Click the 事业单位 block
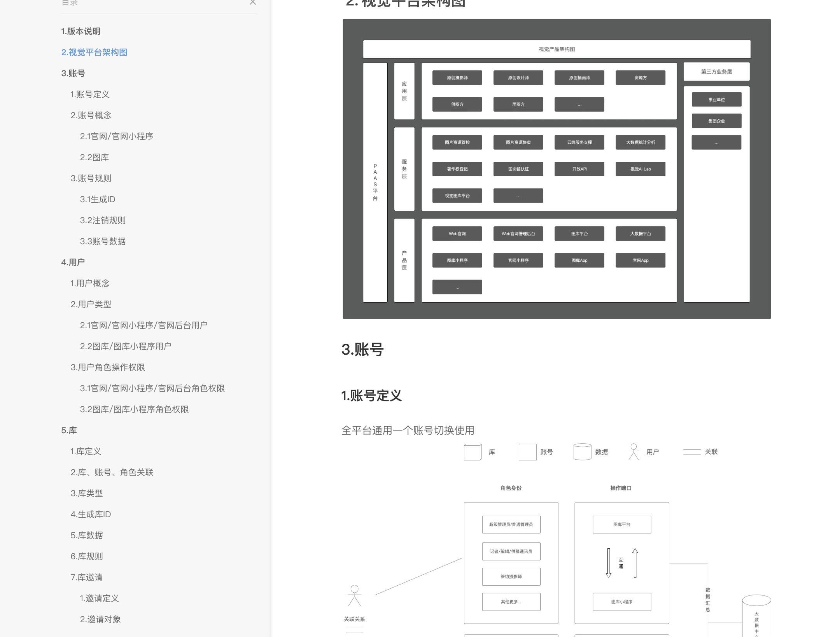The height and width of the screenshot is (637, 840). (x=716, y=100)
